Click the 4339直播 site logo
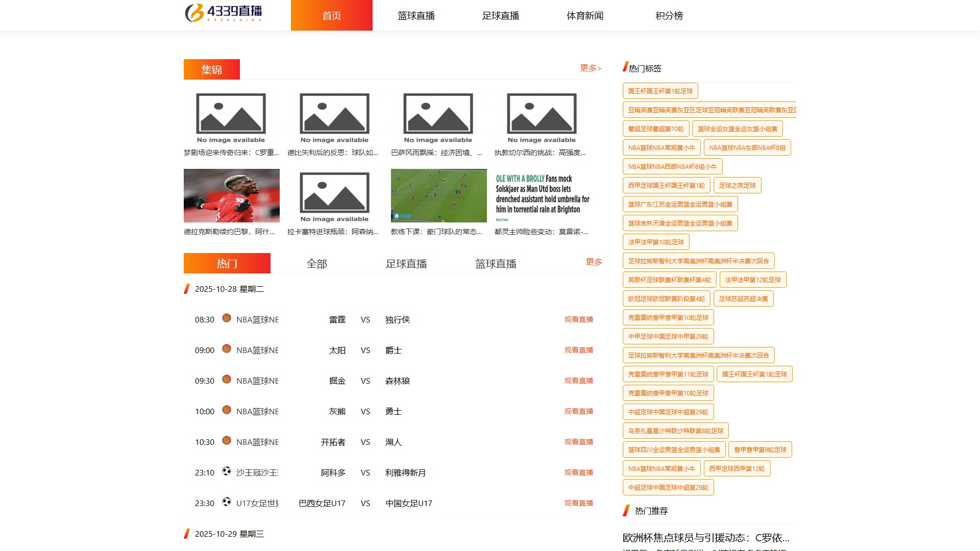Screen dimensions: 980x551 point(224,13)
